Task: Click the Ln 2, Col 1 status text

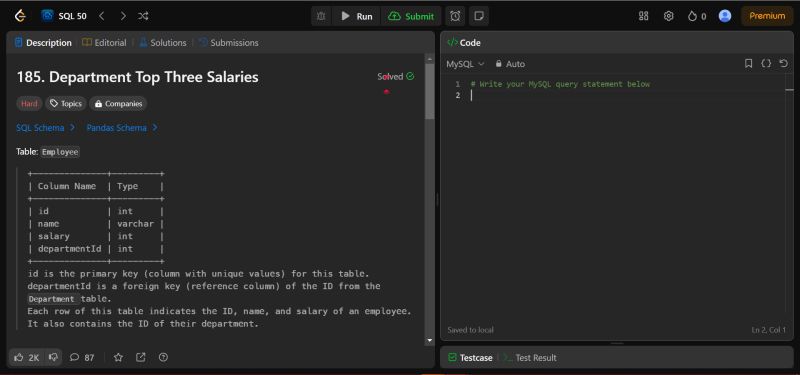Action: point(769,330)
